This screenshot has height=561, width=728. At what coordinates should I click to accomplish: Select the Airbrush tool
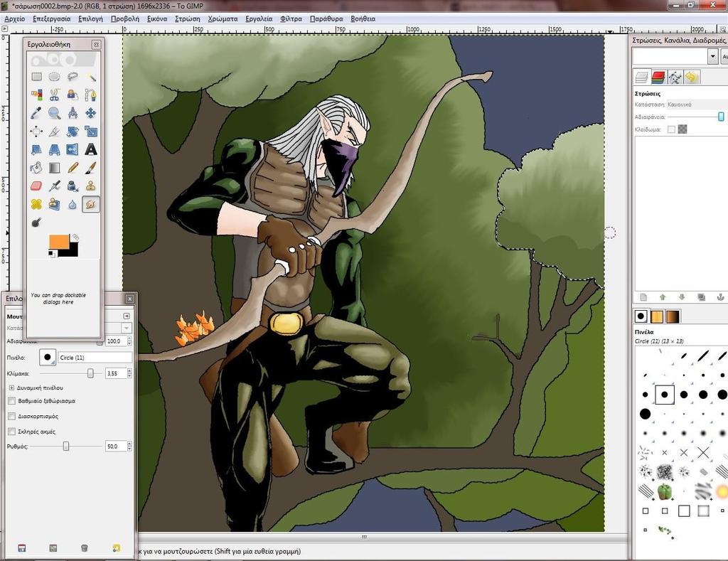tap(54, 186)
